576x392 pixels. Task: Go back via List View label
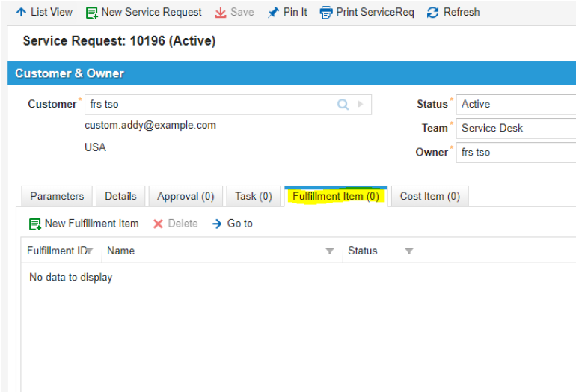tap(52, 12)
